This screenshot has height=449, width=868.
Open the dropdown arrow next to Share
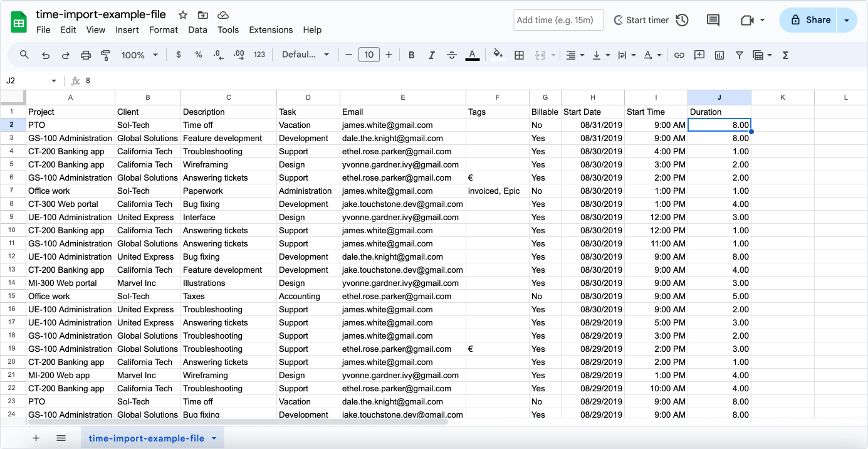coord(847,20)
